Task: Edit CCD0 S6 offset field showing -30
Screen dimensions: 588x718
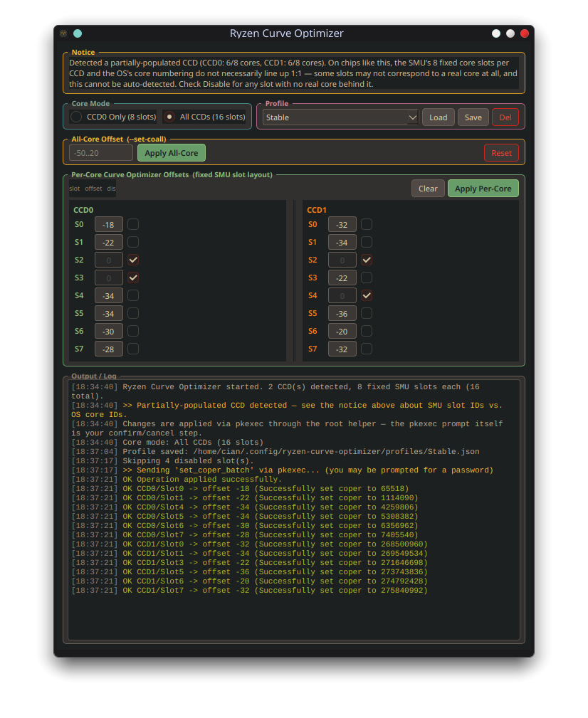Action: [x=108, y=331]
